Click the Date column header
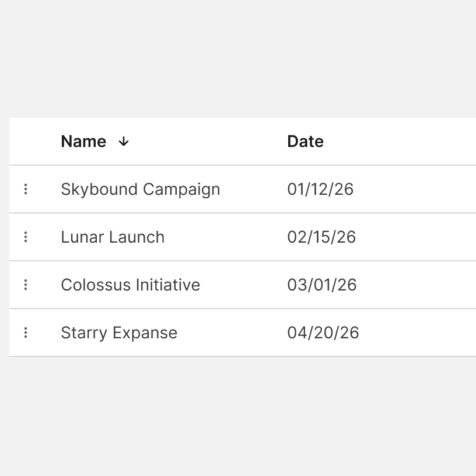This screenshot has width=476, height=476. pos(305,141)
